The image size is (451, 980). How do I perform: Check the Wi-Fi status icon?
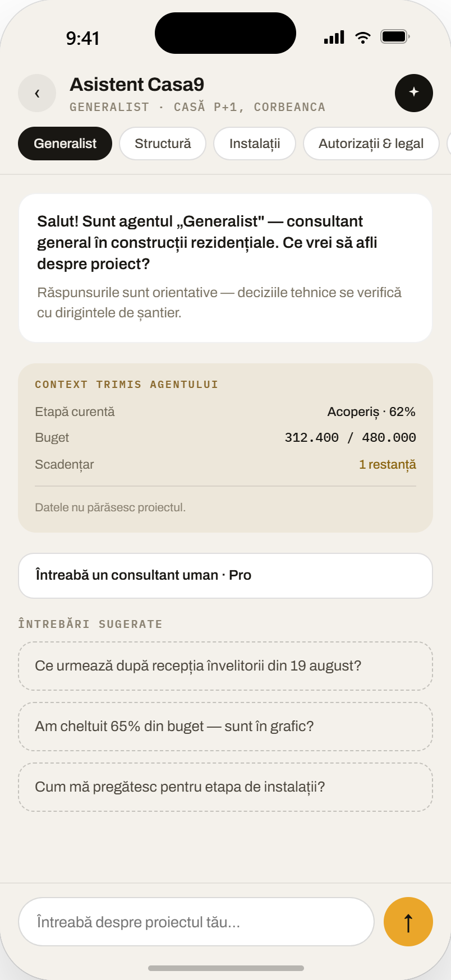pyautogui.click(x=363, y=38)
